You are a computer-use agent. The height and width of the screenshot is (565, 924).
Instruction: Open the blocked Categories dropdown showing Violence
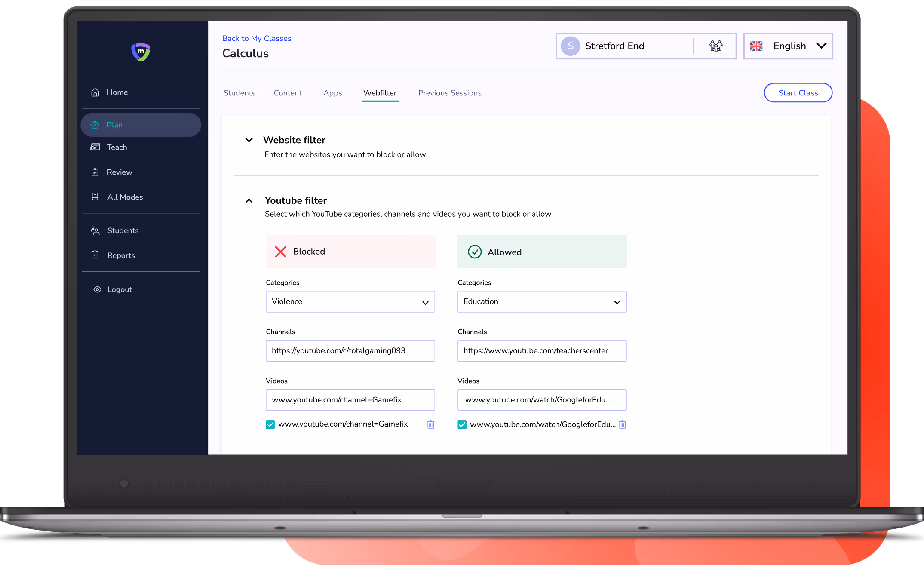pyautogui.click(x=350, y=302)
